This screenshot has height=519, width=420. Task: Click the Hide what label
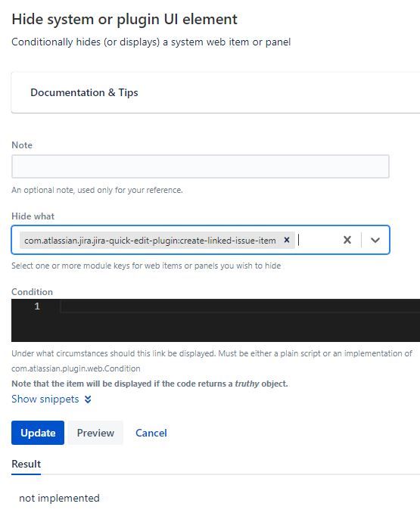point(33,216)
